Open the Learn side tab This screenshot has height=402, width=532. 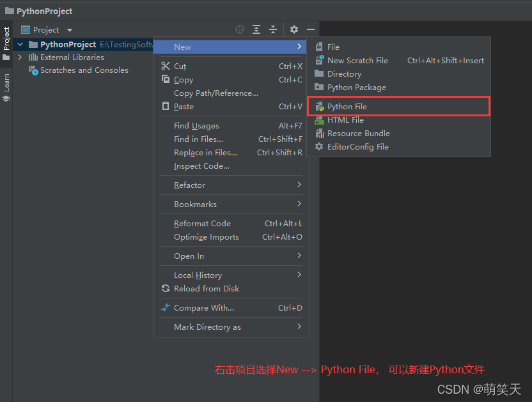click(6, 88)
